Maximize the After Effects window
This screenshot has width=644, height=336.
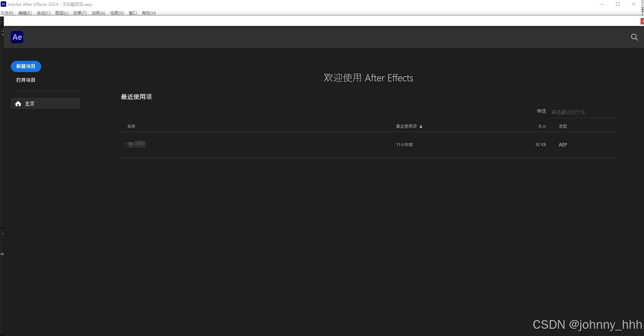pos(618,4)
